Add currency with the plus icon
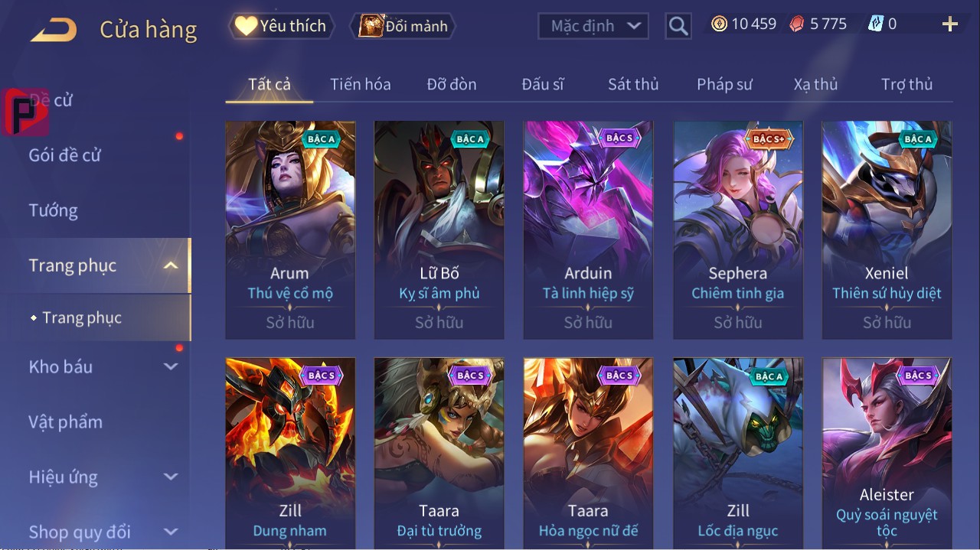The image size is (980, 550). [x=950, y=24]
